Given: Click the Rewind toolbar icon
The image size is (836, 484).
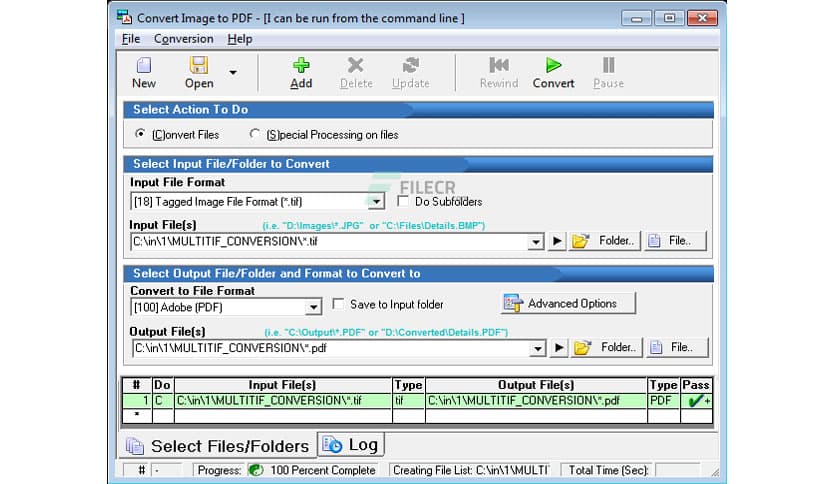Looking at the screenshot, I should click(x=499, y=66).
